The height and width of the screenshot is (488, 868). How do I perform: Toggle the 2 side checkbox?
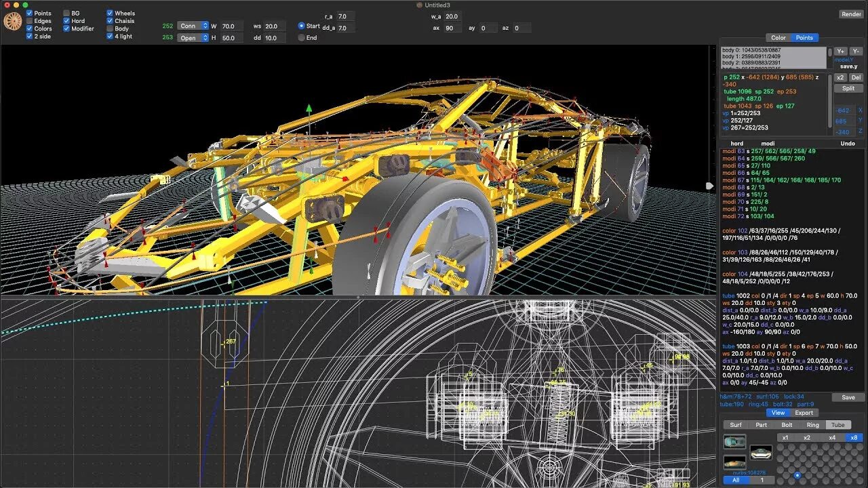[29, 36]
